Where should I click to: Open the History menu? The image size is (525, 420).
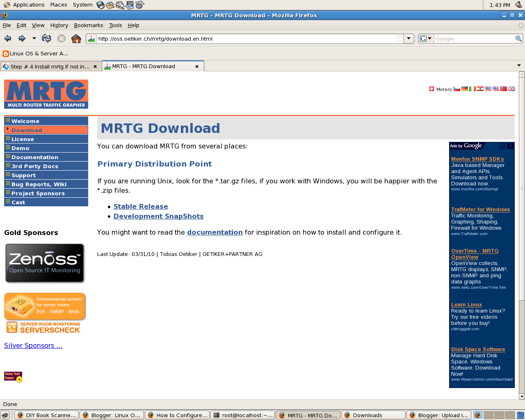[x=59, y=25]
